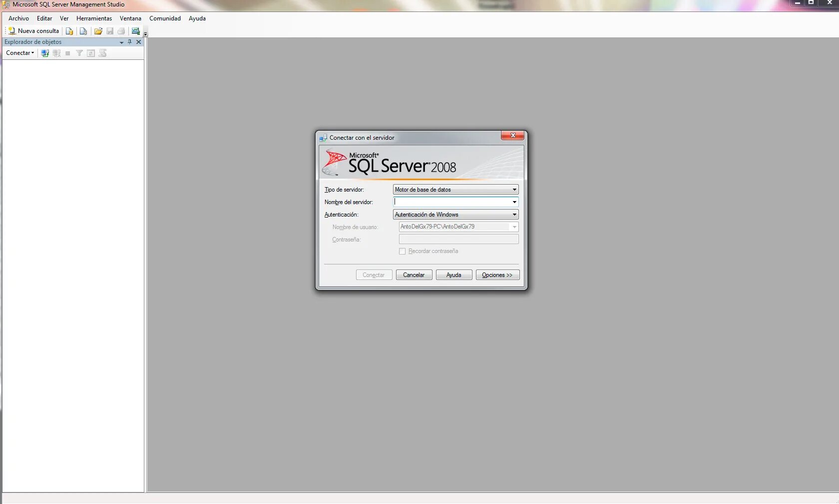Click the refresh icon in object explorer

pyautogui.click(x=91, y=53)
